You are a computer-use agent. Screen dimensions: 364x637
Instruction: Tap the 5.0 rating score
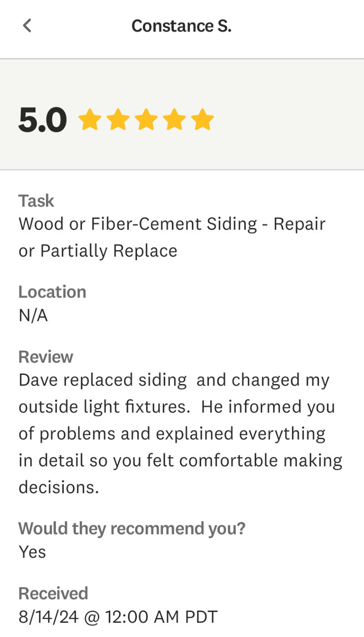[42, 120]
